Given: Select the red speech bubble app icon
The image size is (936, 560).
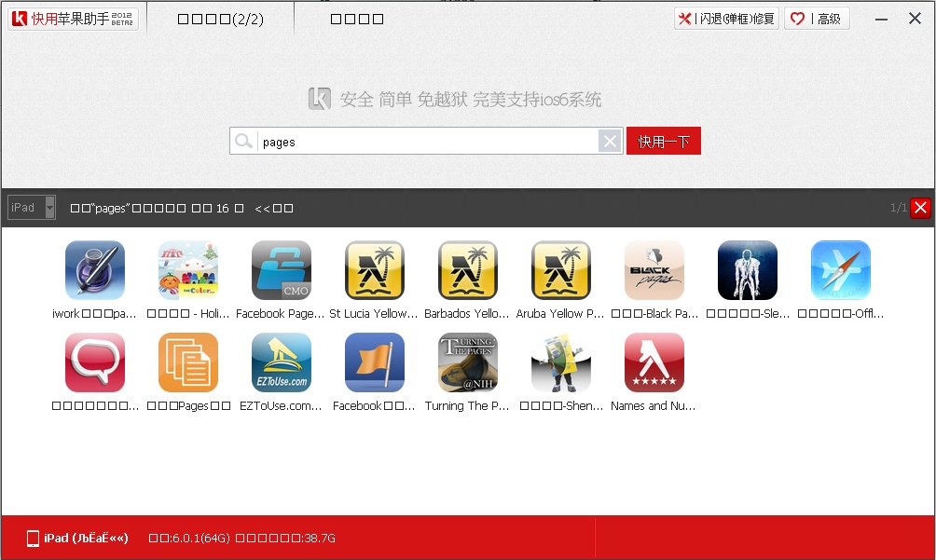Looking at the screenshot, I should pyautogui.click(x=95, y=362).
